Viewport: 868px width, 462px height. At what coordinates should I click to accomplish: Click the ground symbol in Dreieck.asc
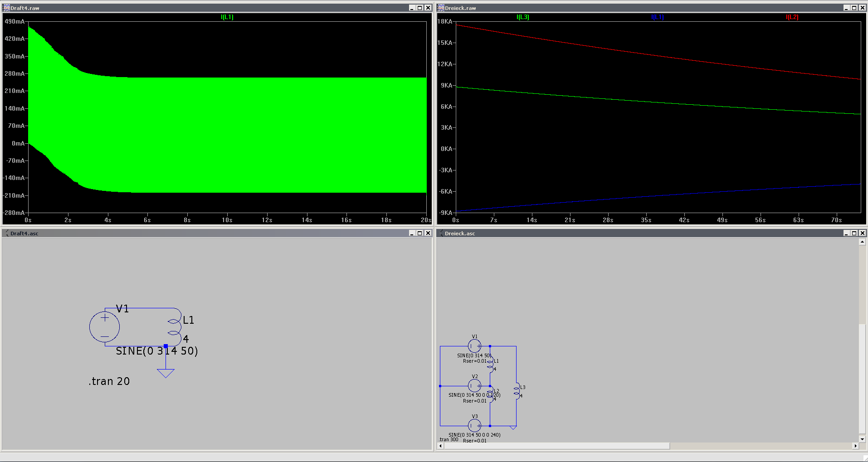tap(513, 428)
